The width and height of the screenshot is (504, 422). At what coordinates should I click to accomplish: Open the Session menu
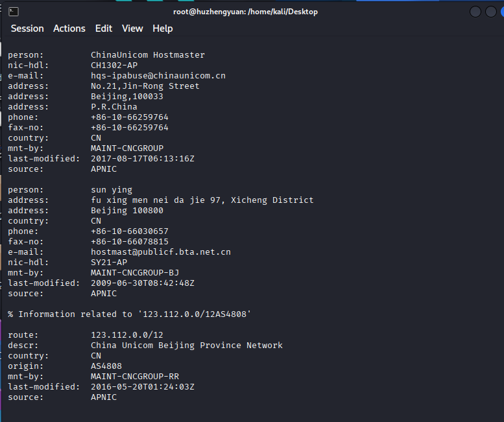27,29
